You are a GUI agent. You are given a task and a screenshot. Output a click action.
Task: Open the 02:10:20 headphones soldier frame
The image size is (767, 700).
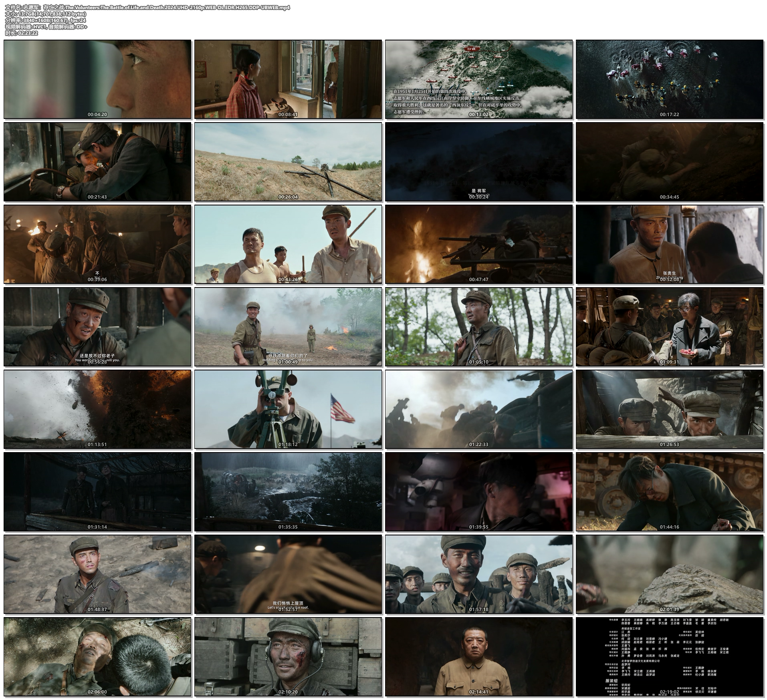(288, 657)
